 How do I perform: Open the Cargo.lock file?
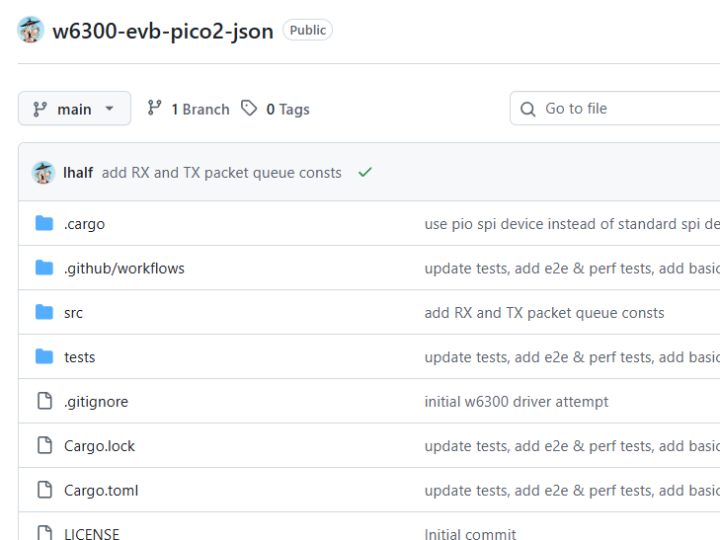point(99,446)
